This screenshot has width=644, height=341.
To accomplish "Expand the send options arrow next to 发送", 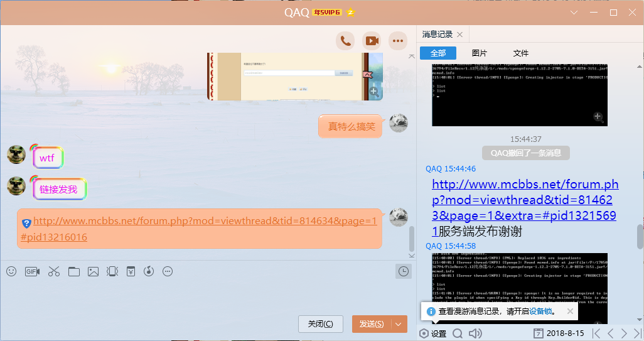I will coord(399,324).
